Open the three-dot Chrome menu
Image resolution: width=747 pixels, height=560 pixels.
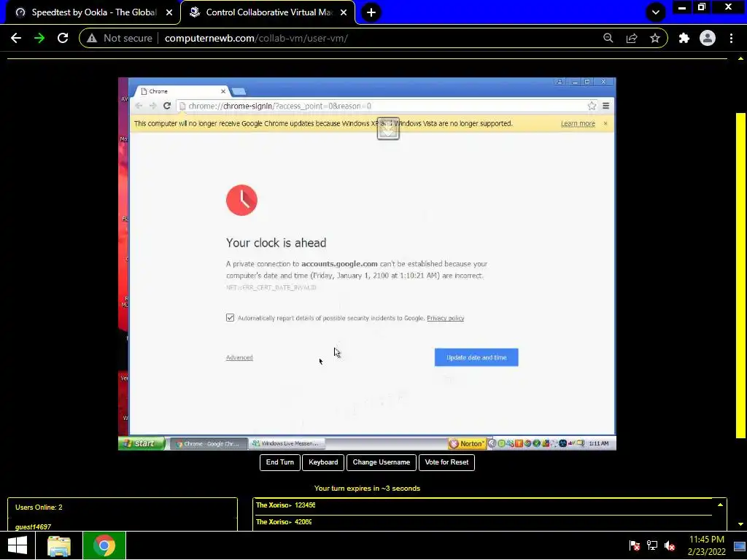coord(731,38)
